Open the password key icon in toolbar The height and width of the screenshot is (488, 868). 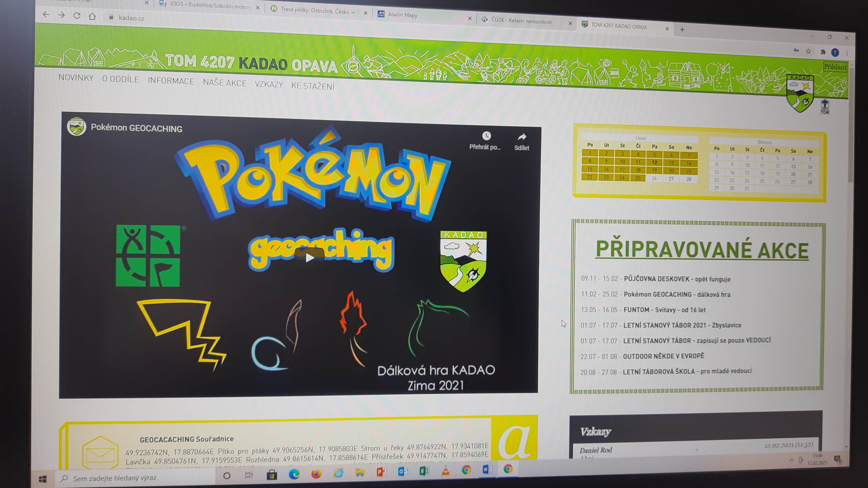796,51
